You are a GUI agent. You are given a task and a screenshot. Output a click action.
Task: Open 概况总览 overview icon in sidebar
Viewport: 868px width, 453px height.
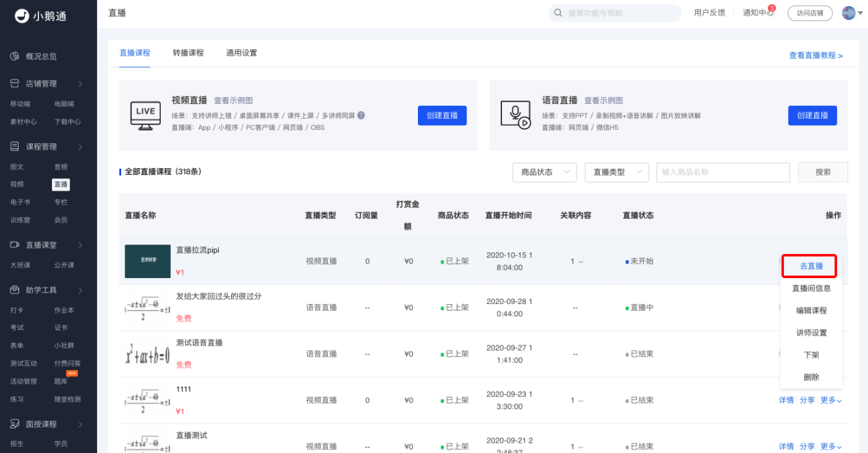(x=14, y=56)
